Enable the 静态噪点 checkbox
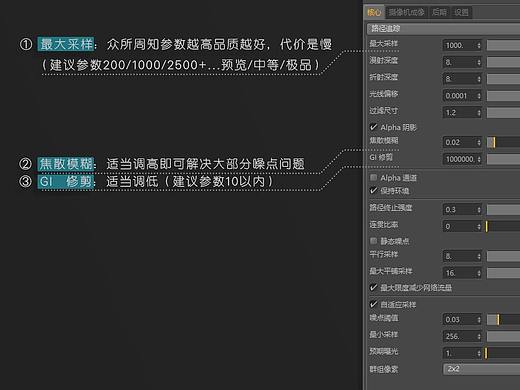 click(373, 241)
